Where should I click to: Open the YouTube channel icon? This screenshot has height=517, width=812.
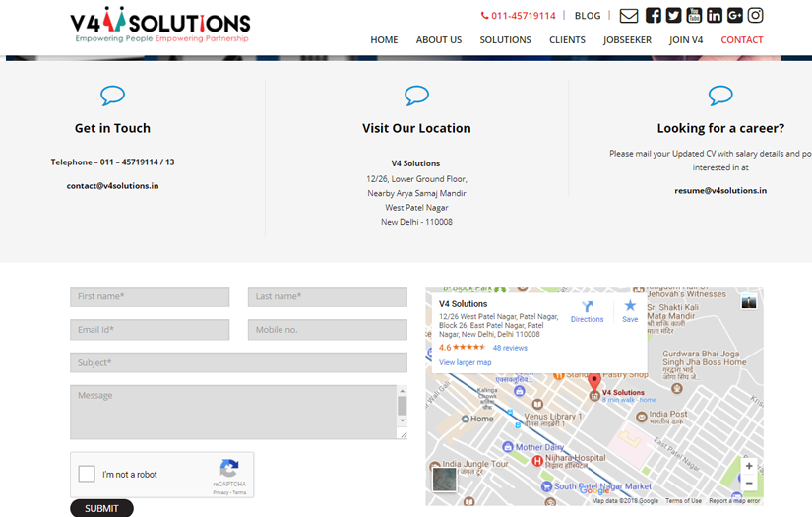click(x=694, y=16)
